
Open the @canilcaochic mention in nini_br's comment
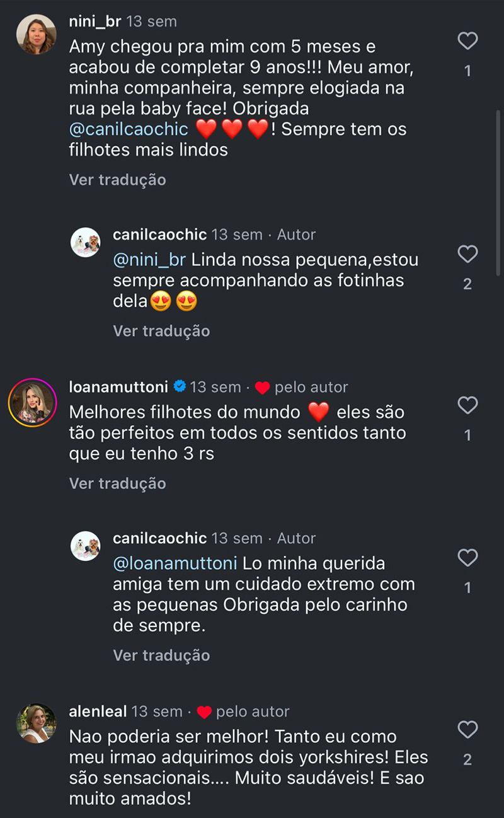click(129, 129)
